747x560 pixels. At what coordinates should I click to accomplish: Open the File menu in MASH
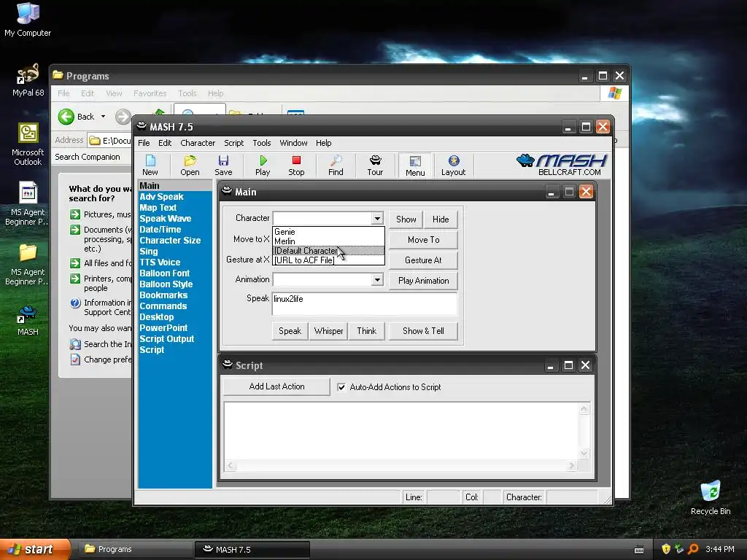click(144, 143)
